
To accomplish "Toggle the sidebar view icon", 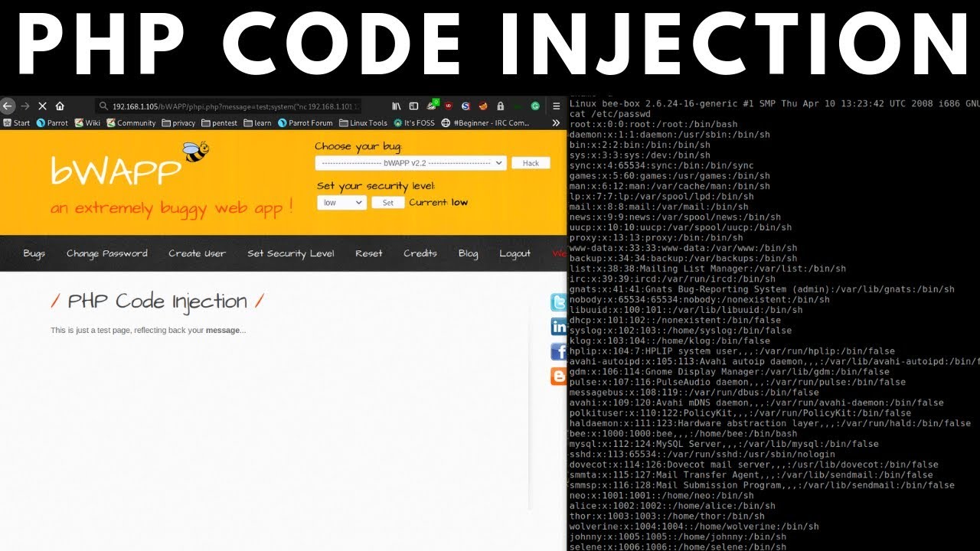I will (413, 106).
